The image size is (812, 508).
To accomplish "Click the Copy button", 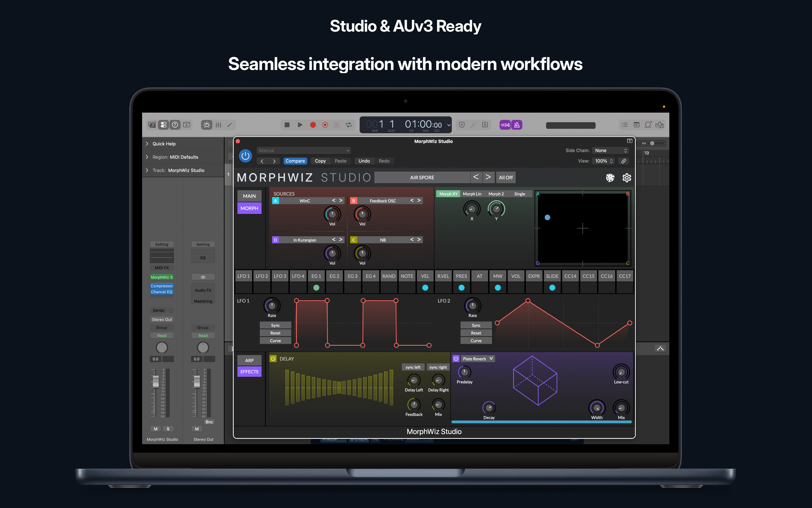I will click(320, 161).
